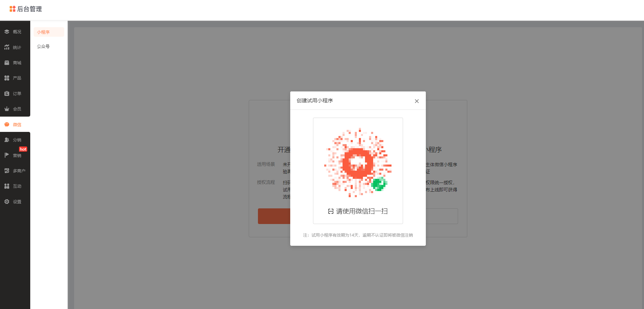Switch to the 小程序 submenu item

point(49,32)
